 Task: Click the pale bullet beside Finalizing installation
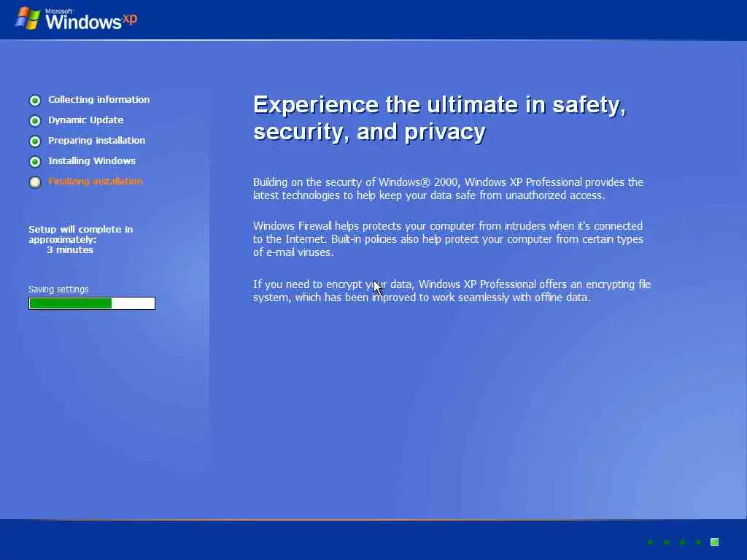point(35,182)
